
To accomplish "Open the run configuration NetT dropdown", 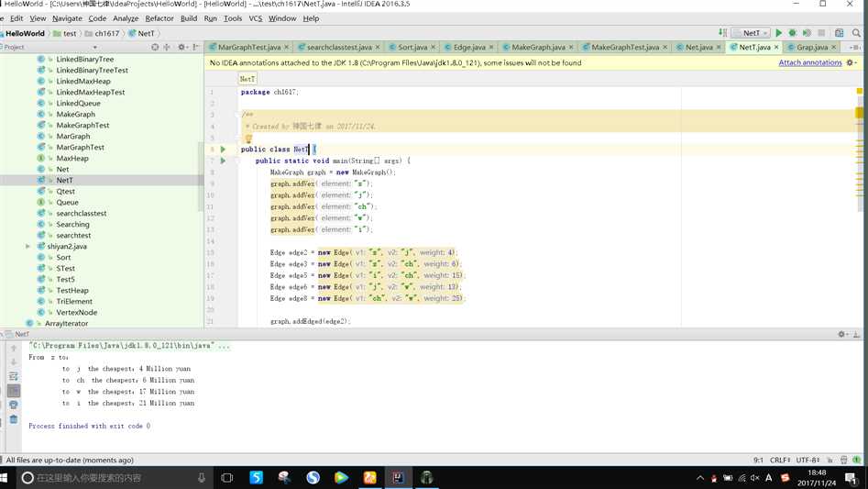I will click(751, 33).
